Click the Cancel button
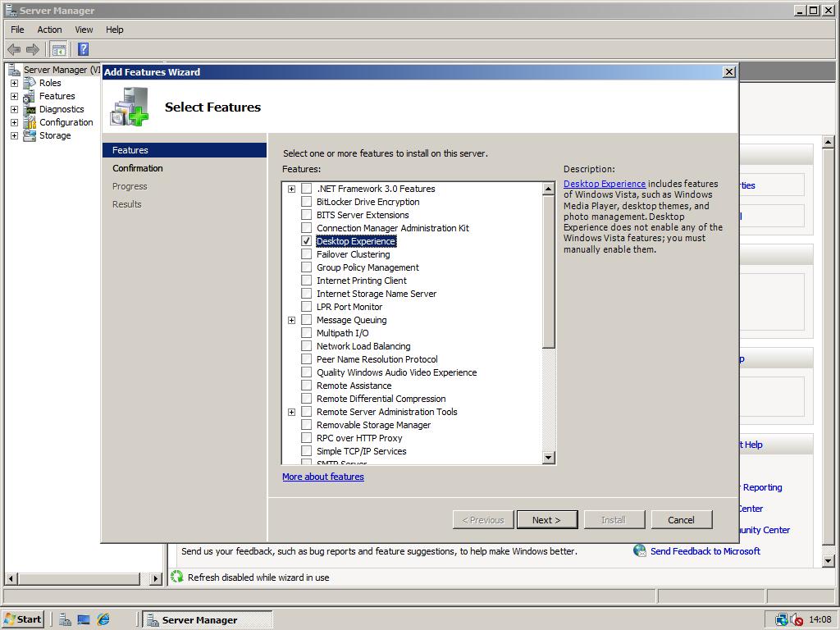Screen dimensions: 840x630 tap(682, 519)
